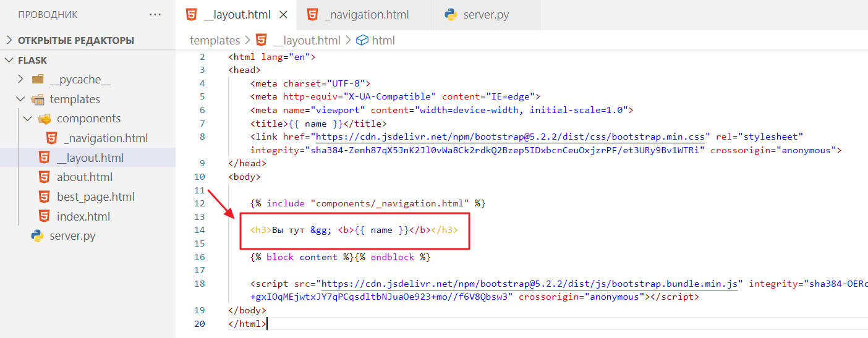Click the HTML5 icon beside about.html

tap(44, 177)
